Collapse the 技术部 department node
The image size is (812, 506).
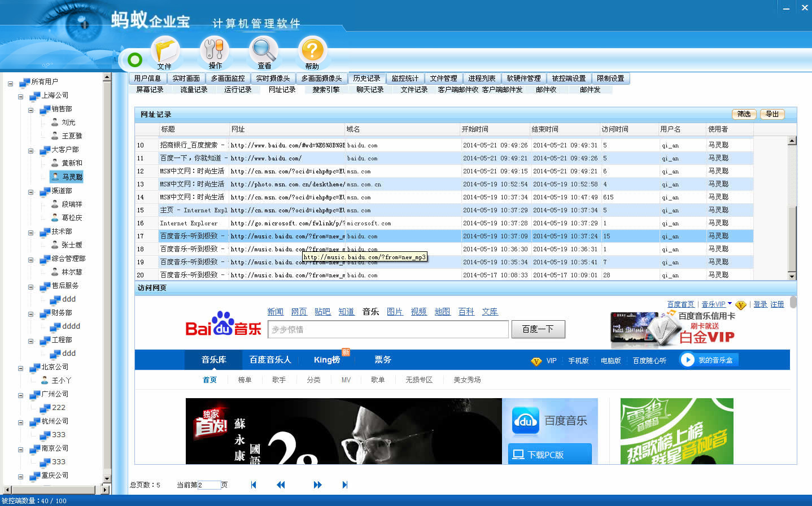(31, 232)
